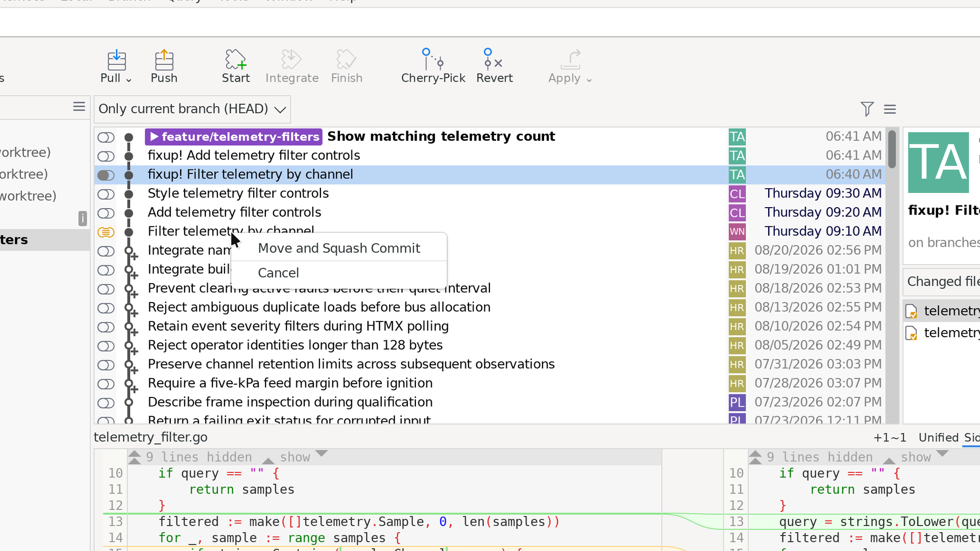Expand hidden lines downward in the right diff pane

pyautogui.click(x=942, y=453)
